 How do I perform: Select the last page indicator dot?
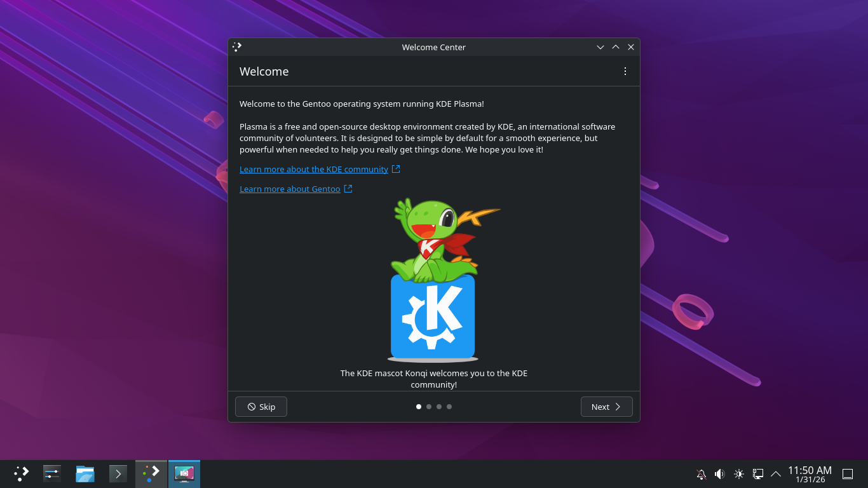(x=449, y=407)
